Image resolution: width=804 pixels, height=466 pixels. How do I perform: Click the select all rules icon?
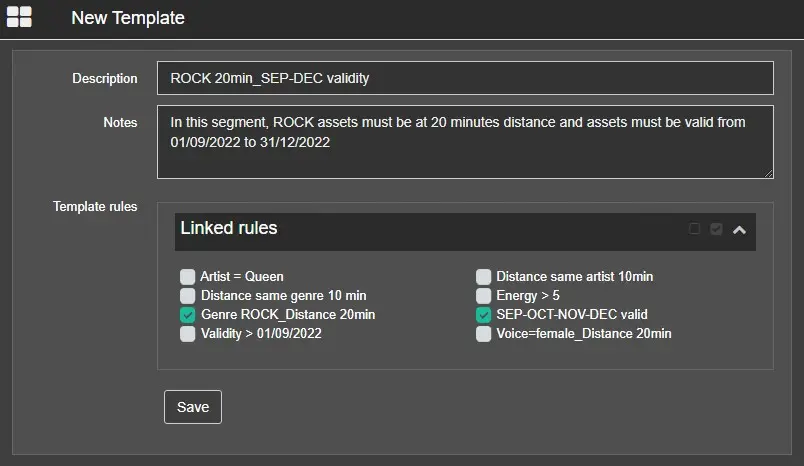coord(716,229)
